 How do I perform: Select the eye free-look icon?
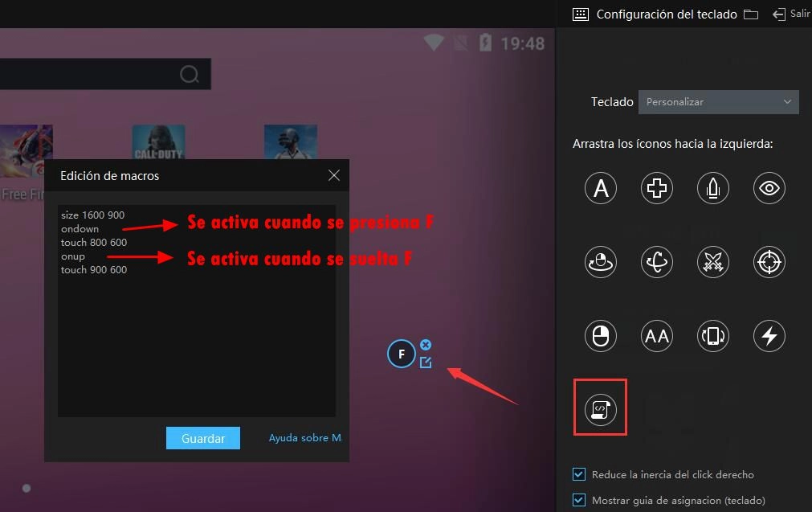769,187
